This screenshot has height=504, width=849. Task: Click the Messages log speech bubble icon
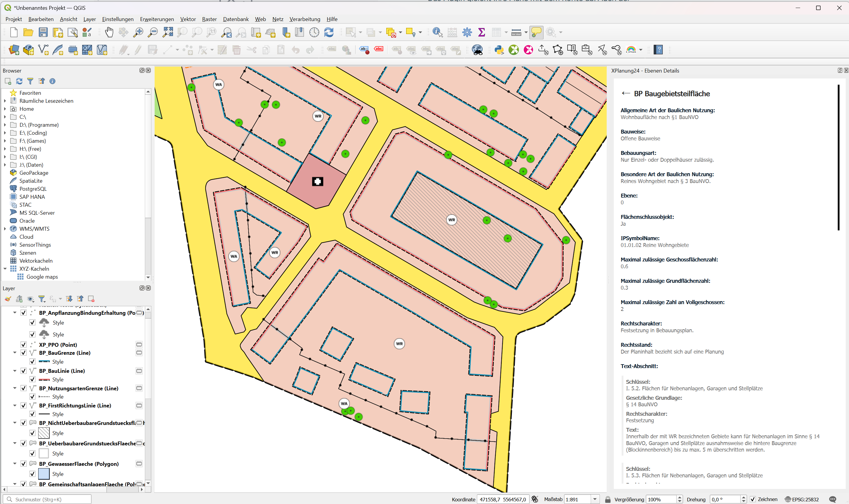[833, 499]
